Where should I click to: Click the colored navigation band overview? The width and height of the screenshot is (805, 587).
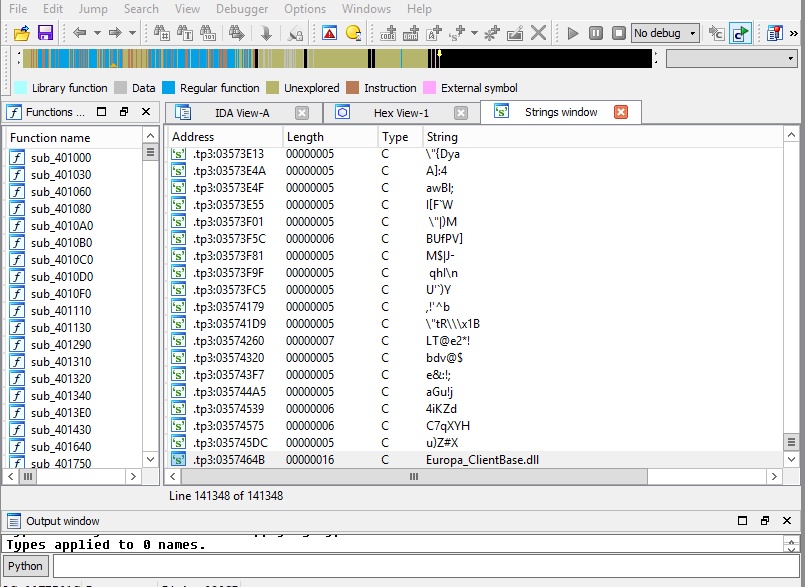click(337, 59)
